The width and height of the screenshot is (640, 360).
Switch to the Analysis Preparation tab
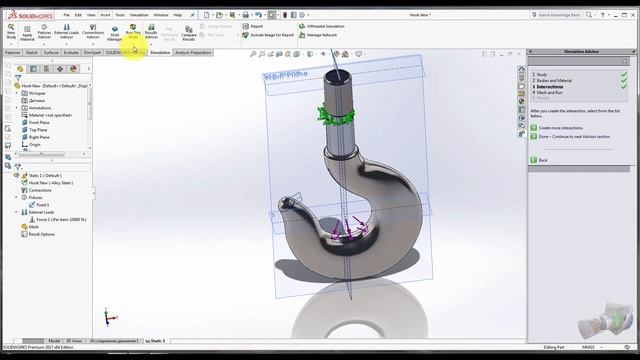click(x=193, y=53)
